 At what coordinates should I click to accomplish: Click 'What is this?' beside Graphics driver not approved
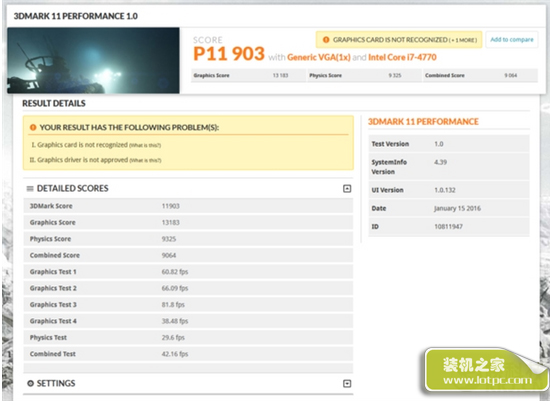tap(145, 161)
